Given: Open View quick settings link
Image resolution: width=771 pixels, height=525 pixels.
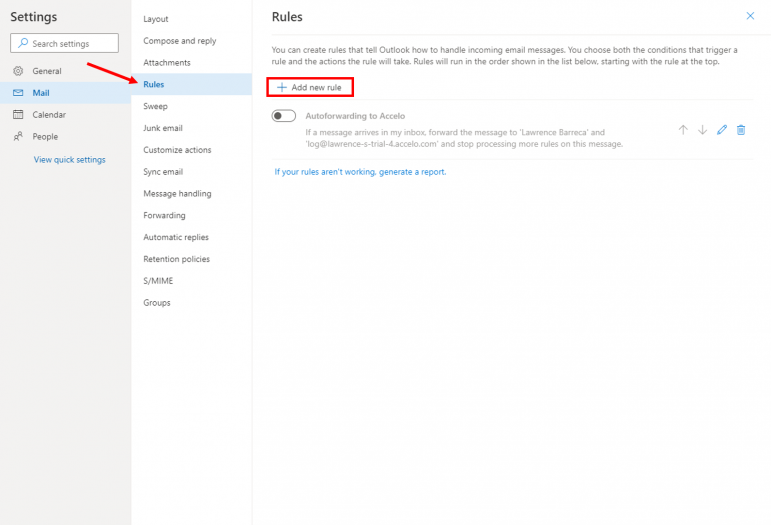Looking at the screenshot, I should coord(69,160).
